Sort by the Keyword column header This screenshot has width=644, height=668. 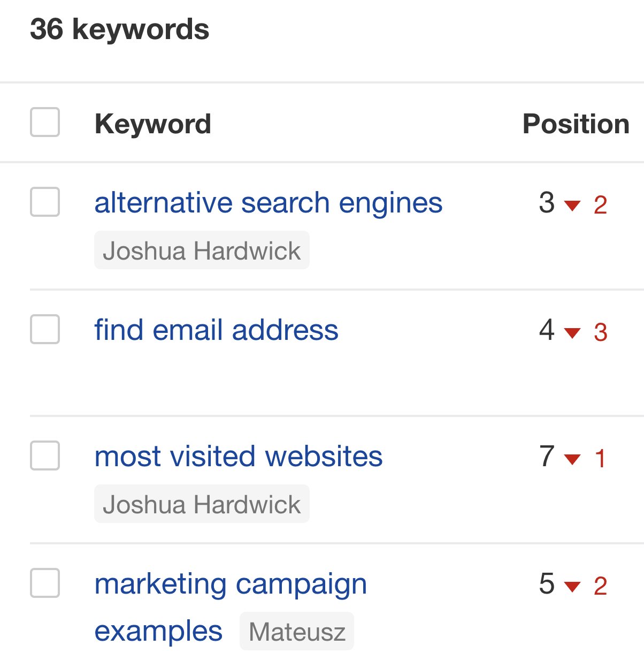click(153, 123)
